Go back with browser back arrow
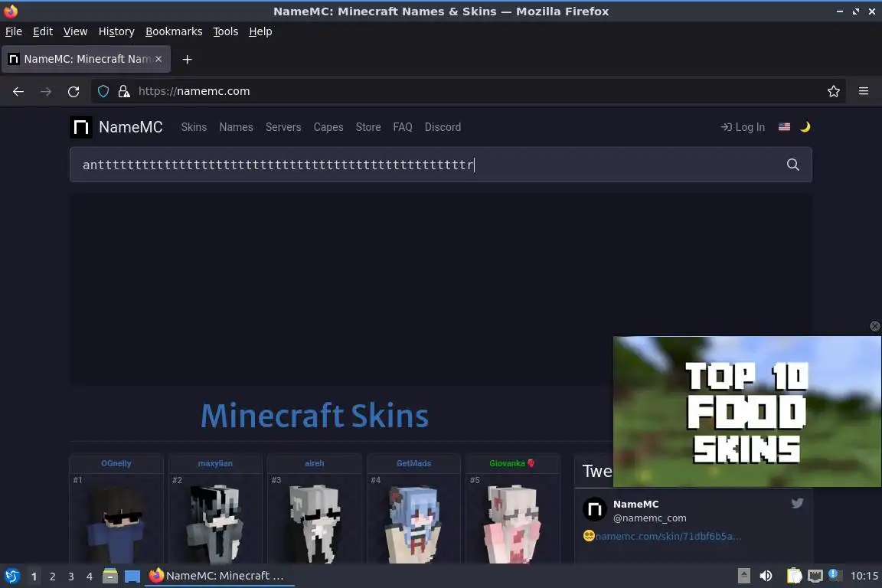 click(x=18, y=91)
